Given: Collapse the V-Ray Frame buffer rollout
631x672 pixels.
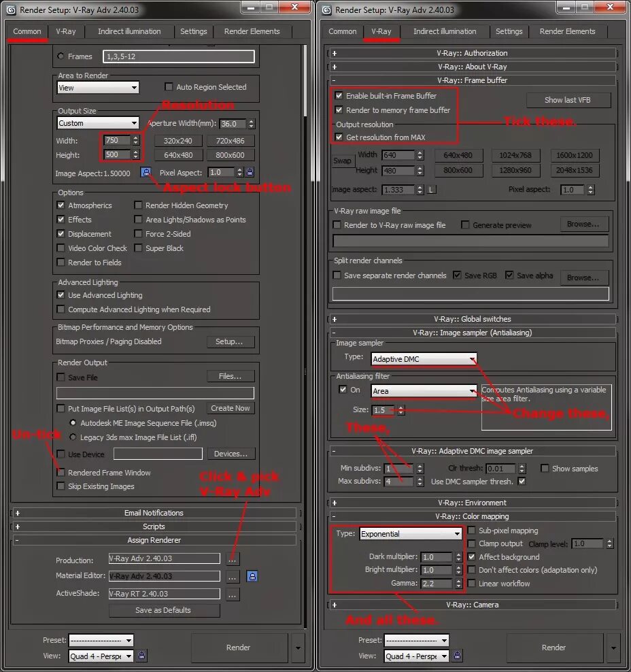Looking at the screenshot, I should [472, 80].
